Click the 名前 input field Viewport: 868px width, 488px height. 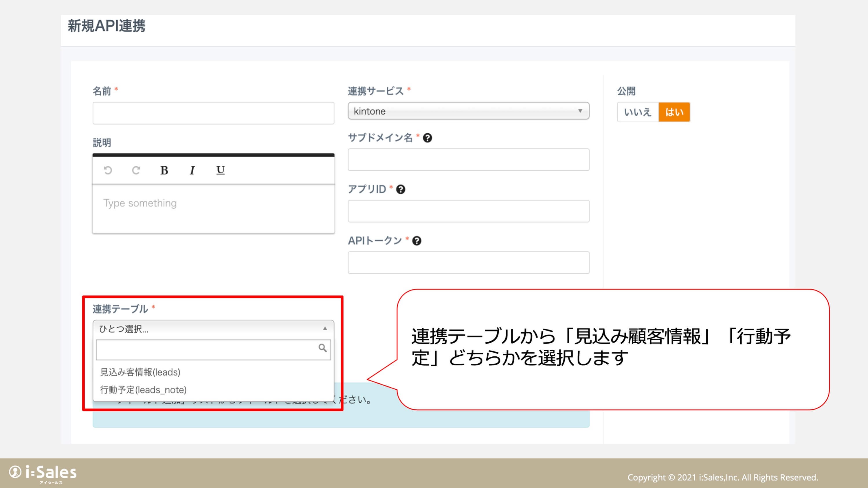click(213, 113)
